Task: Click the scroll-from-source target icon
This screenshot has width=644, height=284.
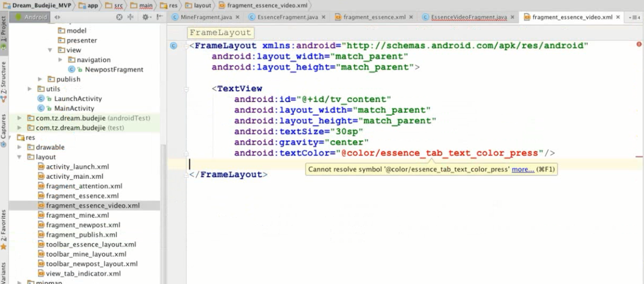Action: [x=119, y=17]
